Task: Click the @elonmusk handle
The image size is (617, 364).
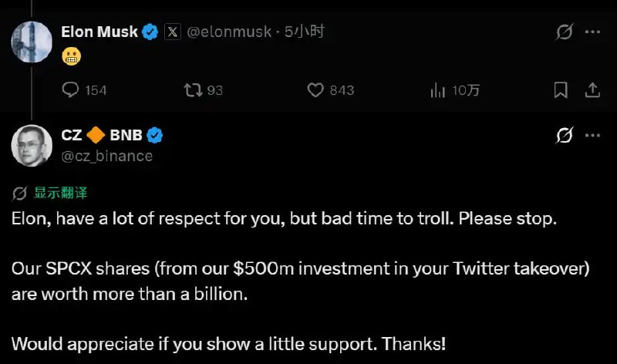Action: pyautogui.click(x=229, y=32)
